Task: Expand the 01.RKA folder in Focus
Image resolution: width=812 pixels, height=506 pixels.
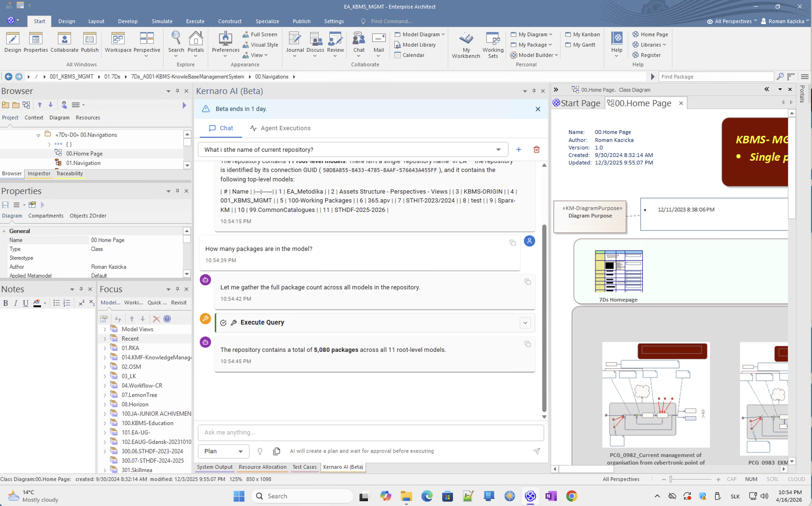Action: (104, 348)
